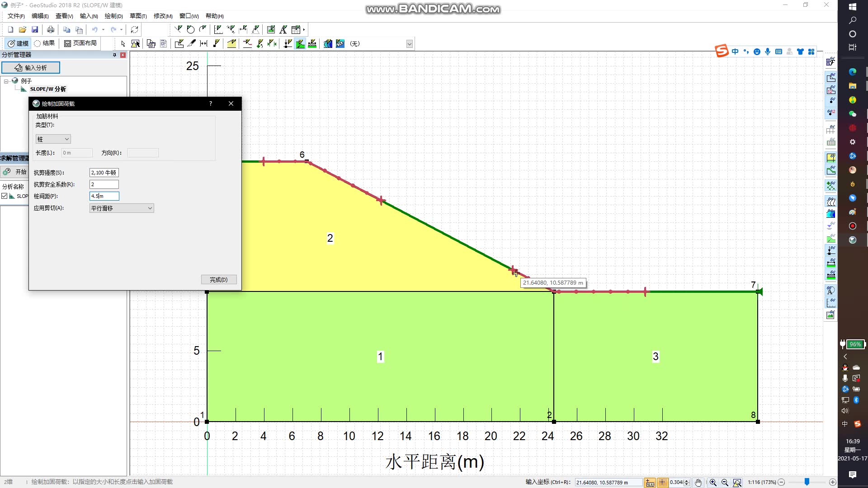
Task: Open the 修改(M) modify menu
Action: pyautogui.click(x=163, y=16)
